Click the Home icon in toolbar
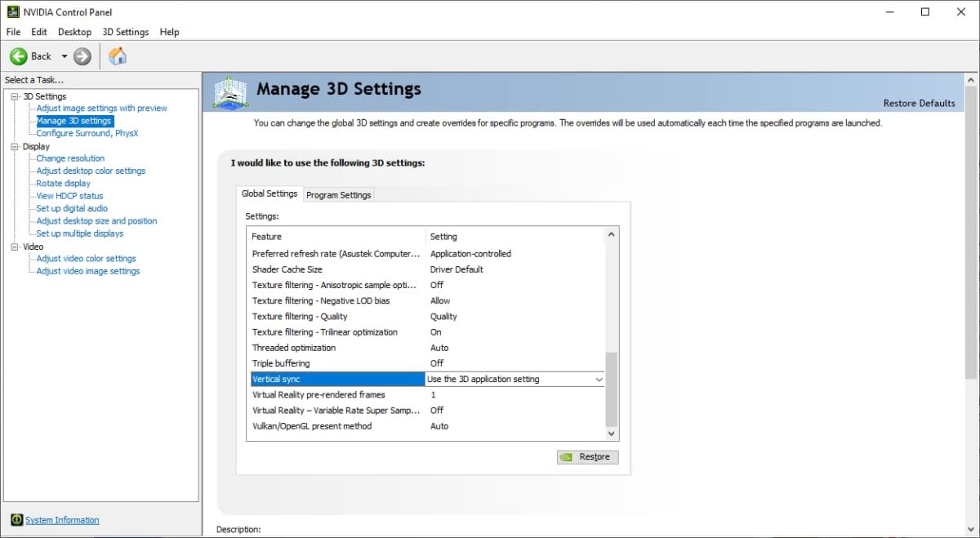This screenshot has width=980, height=538. click(x=118, y=56)
